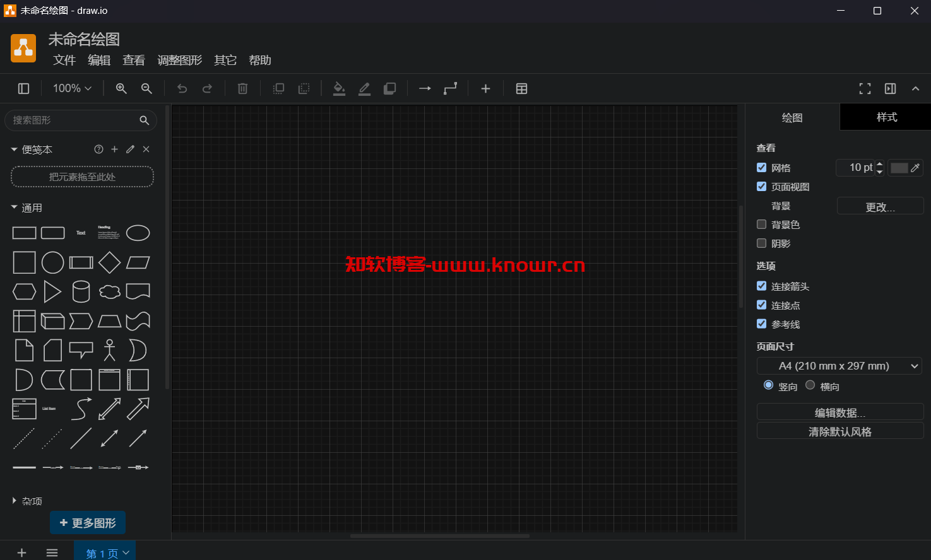Uncheck the 连接箭头 checkbox
Image resolution: width=931 pixels, height=560 pixels.
click(x=761, y=286)
